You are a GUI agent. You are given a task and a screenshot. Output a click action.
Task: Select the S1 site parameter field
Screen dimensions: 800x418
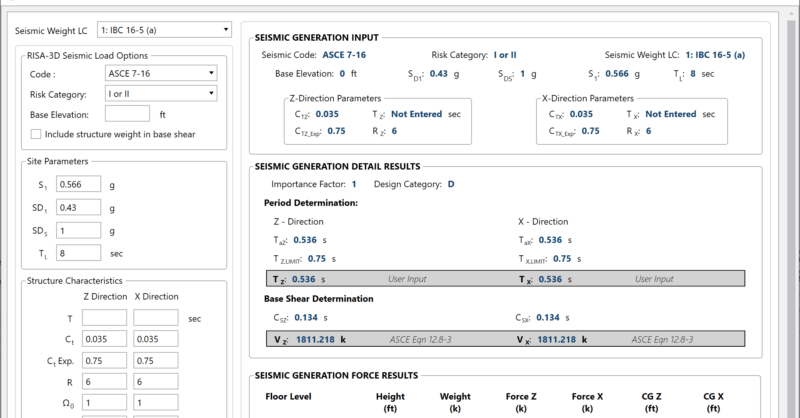(x=77, y=185)
